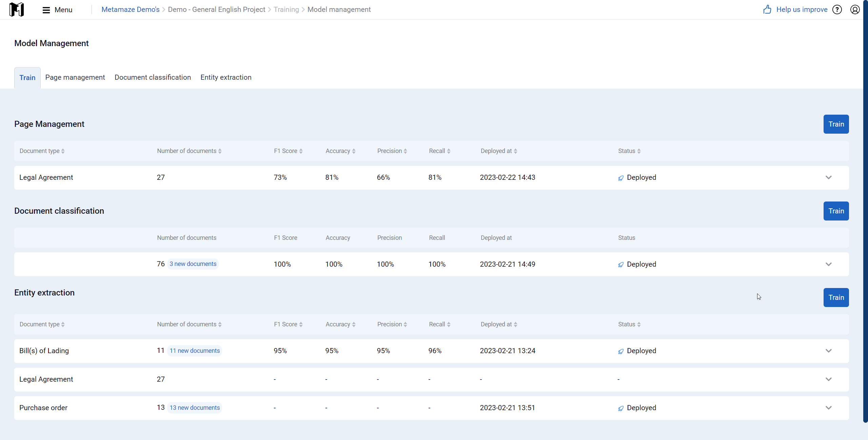Expand the Document classification model row
868x440 pixels.
(829, 264)
